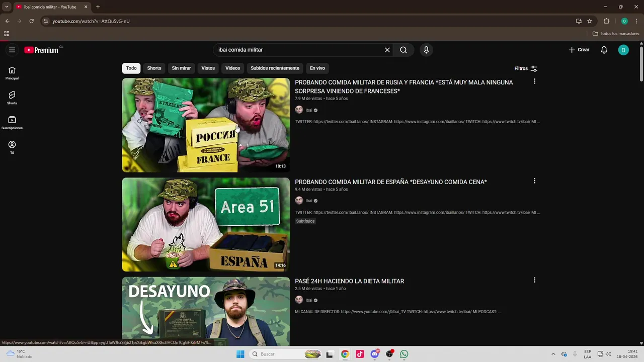The image size is (644, 362).
Task: Select the Subidos recientemente chip
Action: 275,68
